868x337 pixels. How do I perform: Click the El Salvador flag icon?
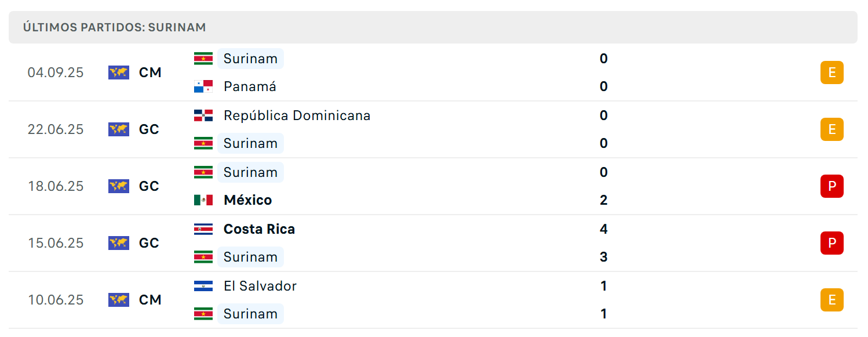tap(203, 286)
